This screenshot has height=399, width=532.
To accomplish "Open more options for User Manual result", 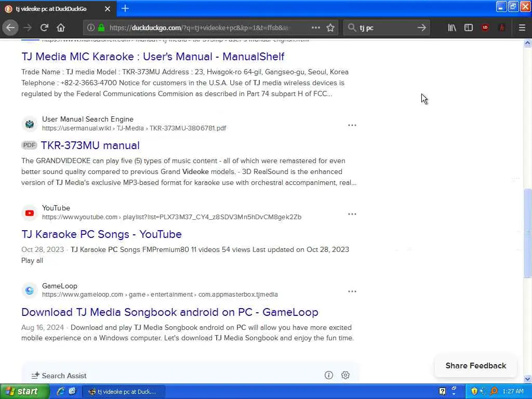I will pyautogui.click(x=352, y=125).
